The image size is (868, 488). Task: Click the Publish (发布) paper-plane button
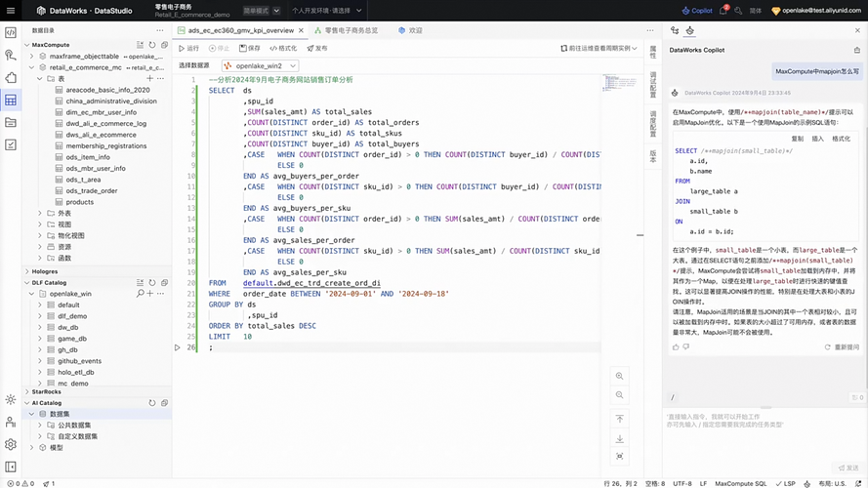pos(316,48)
